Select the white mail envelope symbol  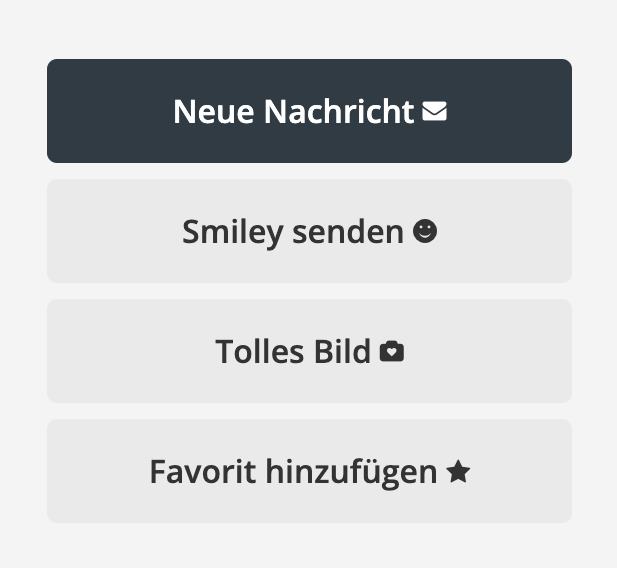434,111
